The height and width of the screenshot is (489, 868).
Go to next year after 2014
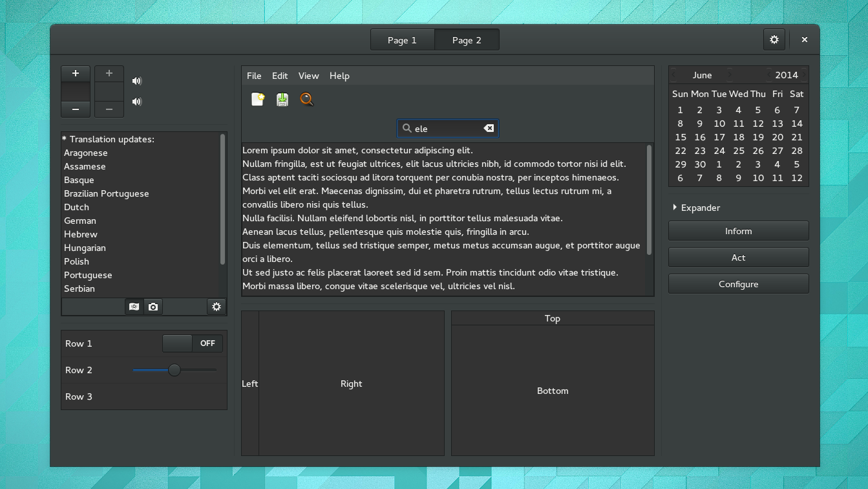point(804,74)
